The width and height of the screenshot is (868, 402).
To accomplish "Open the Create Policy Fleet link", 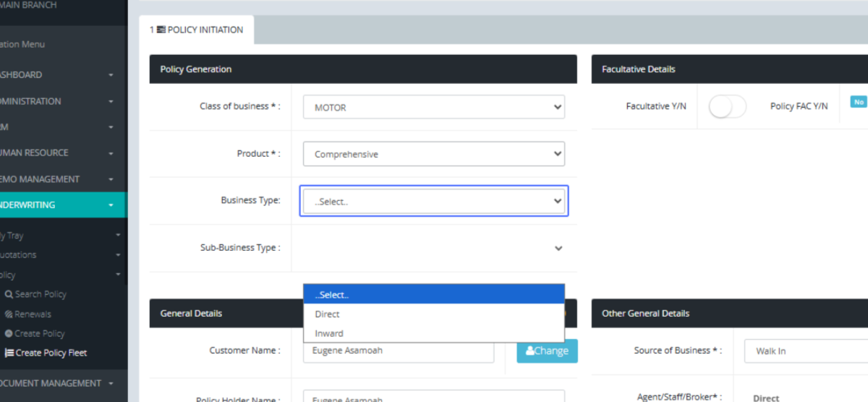I will pyautogui.click(x=51, y=354).
